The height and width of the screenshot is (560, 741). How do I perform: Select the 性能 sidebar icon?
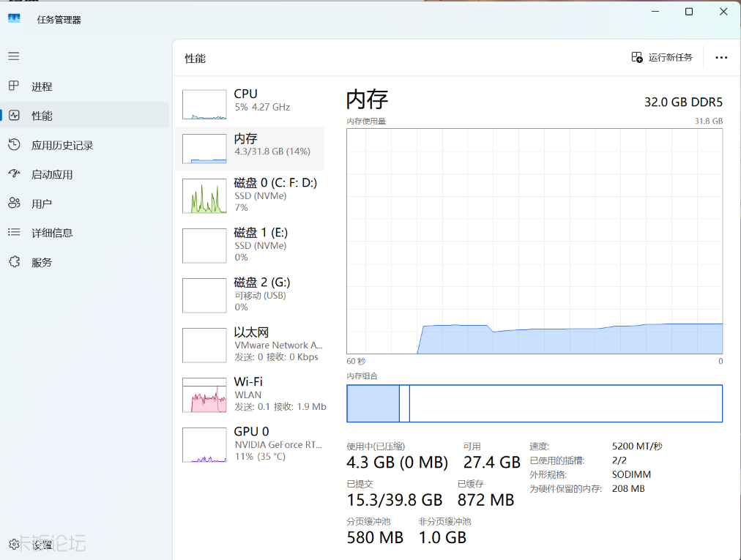click(14, 116)
